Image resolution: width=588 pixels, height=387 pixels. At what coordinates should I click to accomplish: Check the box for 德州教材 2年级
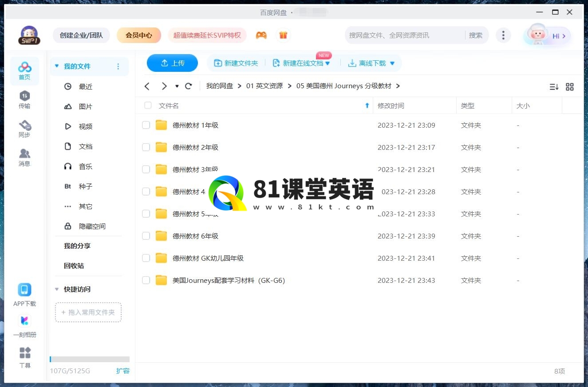tap(146, 147)
